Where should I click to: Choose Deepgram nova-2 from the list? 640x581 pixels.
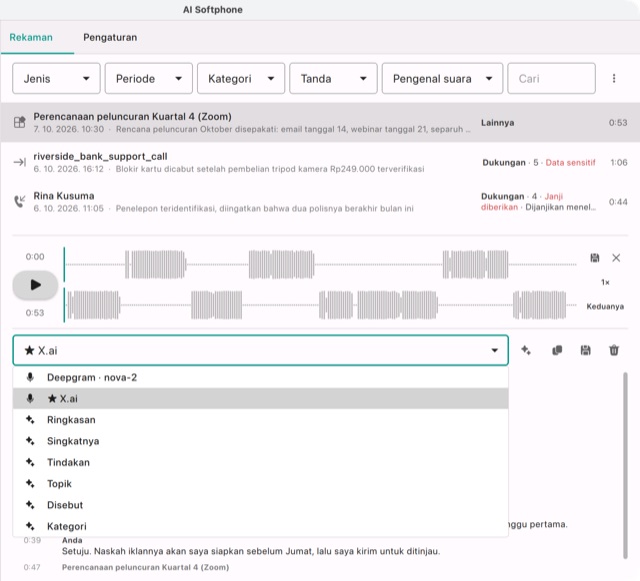(x=260, y=377)
